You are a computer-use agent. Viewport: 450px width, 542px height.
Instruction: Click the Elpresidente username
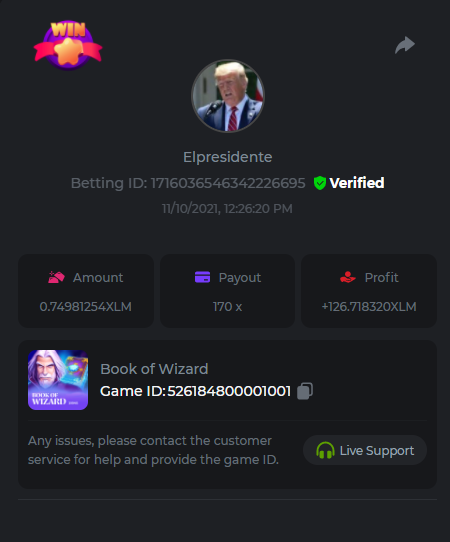click(228, 157)
